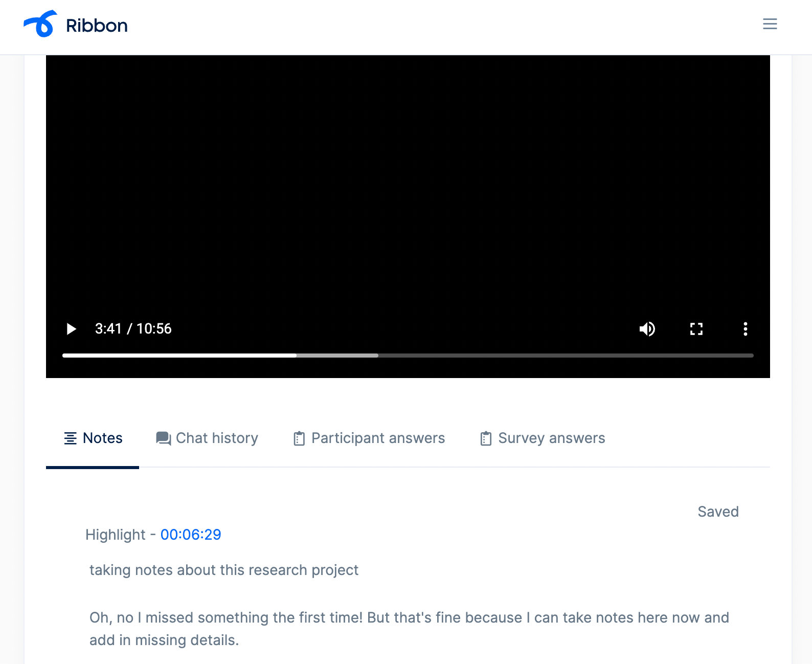Click the Ribbon brand name
This screenshot has width=812, height=664.
coord(97,26)
